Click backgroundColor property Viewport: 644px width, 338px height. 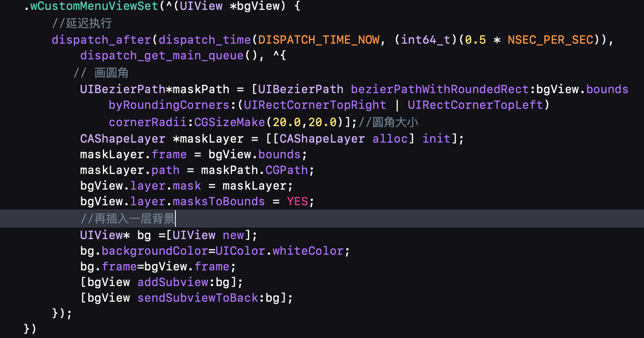pyautogui.click(x=155, y=251)
